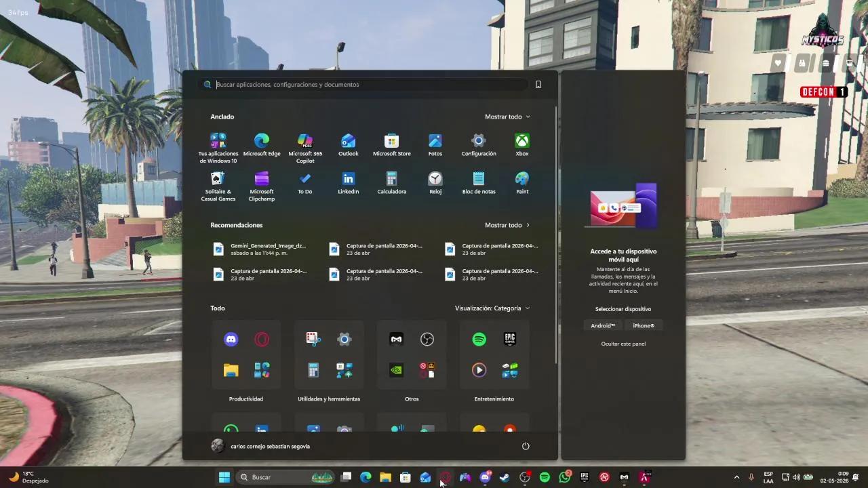Open Microsoft Clipchamp
Viewport: 868px width, 488px height.
tap(262, 186)
